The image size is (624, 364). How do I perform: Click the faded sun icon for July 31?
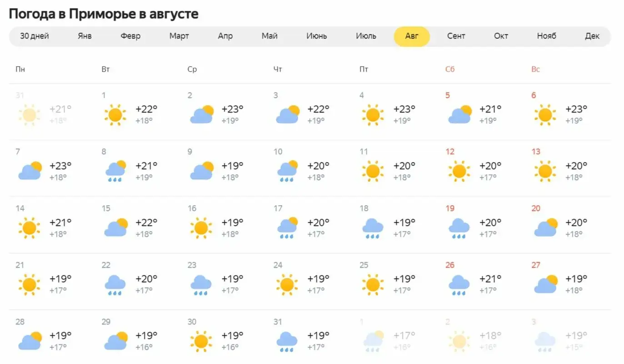coord(30,115)
